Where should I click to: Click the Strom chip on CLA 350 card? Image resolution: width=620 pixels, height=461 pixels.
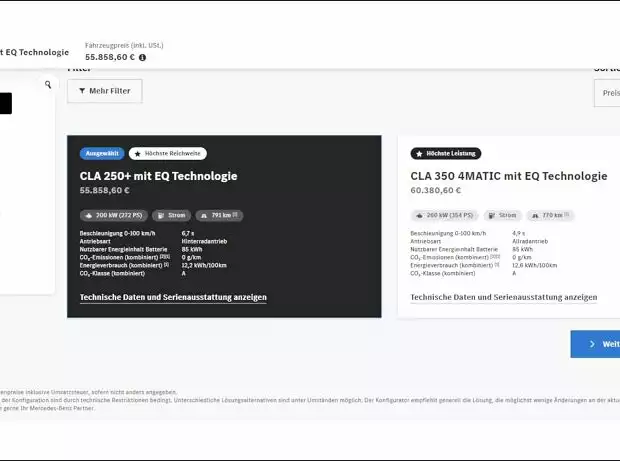click(503, 215)
